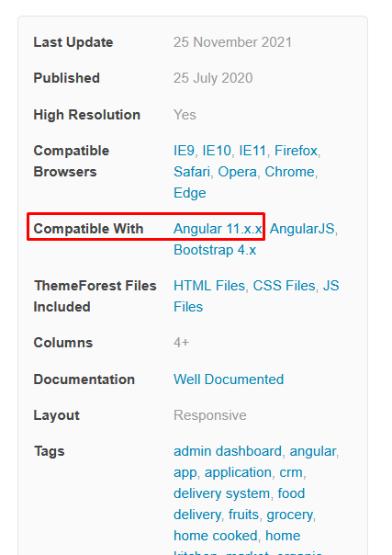
Task: Click the CSS Files link
Action: tap(285, 286)
